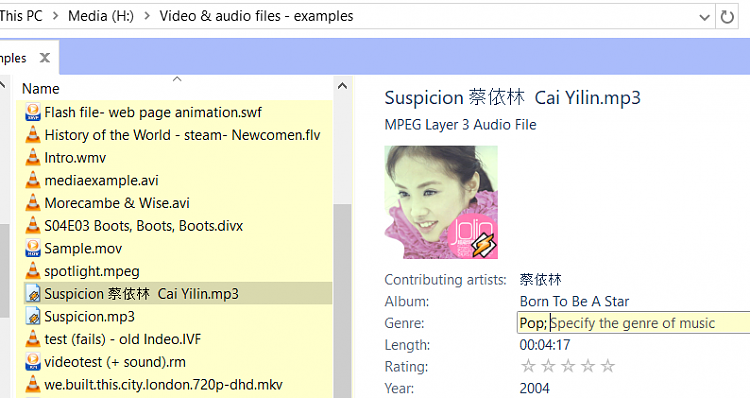The image size is (750, 398).
Task: Click the Length value 00:04:17
Action: [545, 345]
